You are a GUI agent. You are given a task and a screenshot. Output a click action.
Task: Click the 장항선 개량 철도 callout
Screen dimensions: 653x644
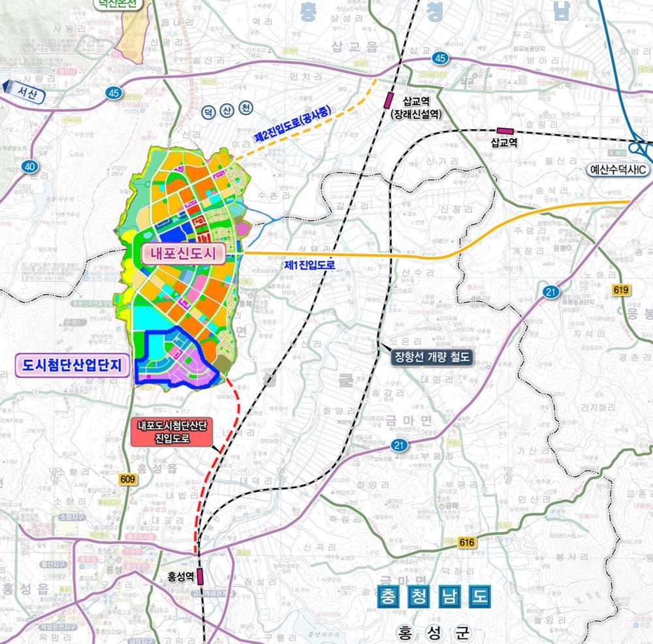pos(432,357)
